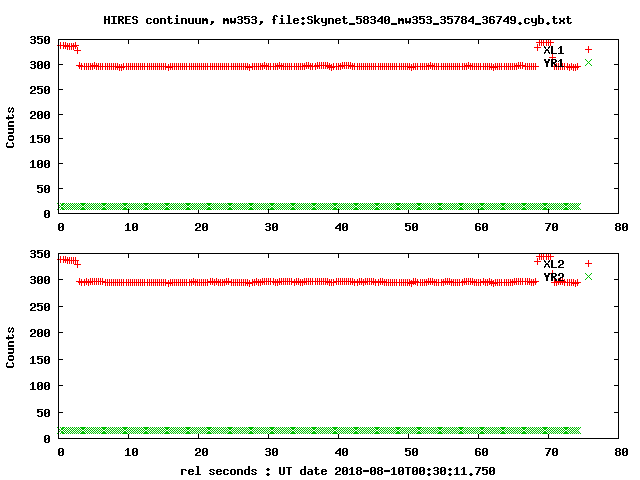
Task: Click x-axis tick label 60 under XL2 plot
Action: click(482, 453)
